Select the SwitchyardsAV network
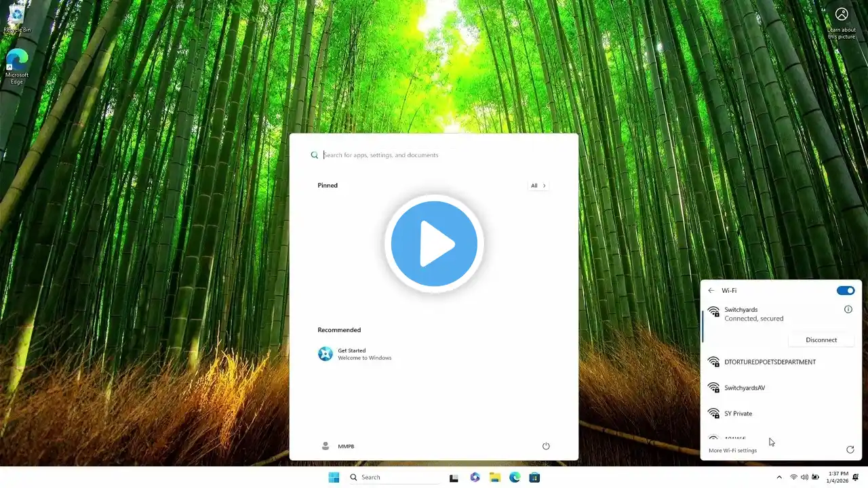Screen dimensions: 868x488 [x=745, y=388]
